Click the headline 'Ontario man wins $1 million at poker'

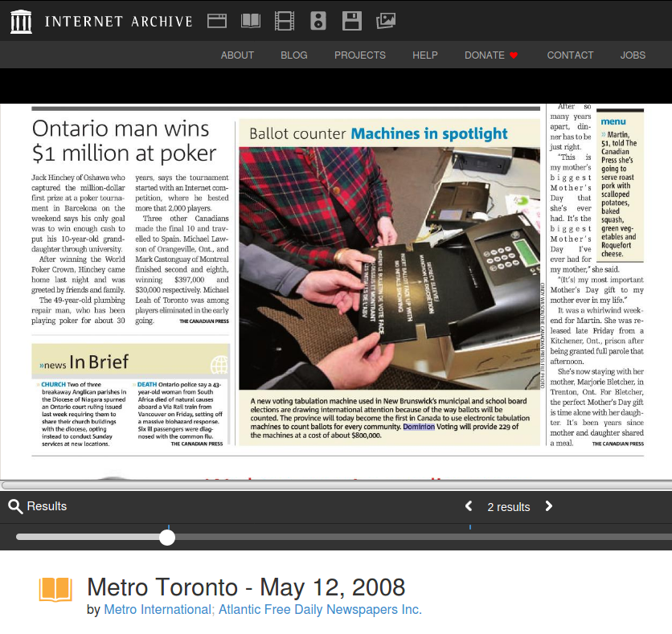125,141
